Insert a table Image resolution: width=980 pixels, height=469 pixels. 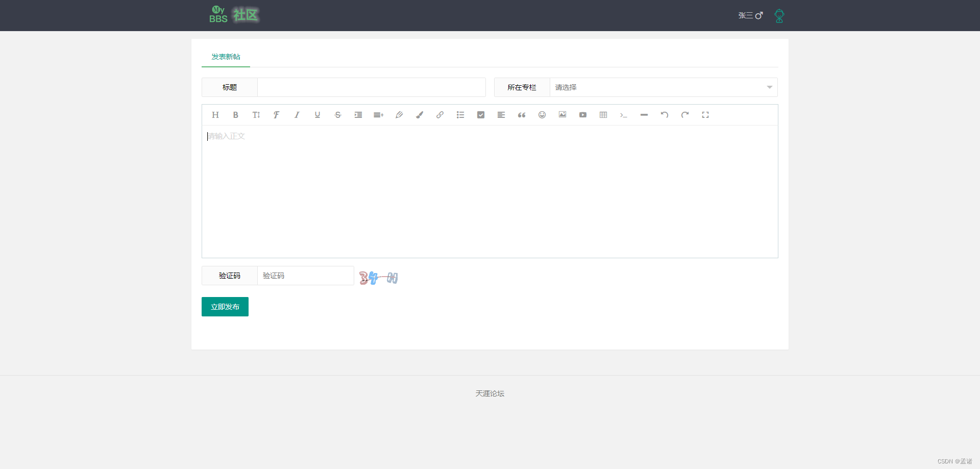tap(603, 115)
